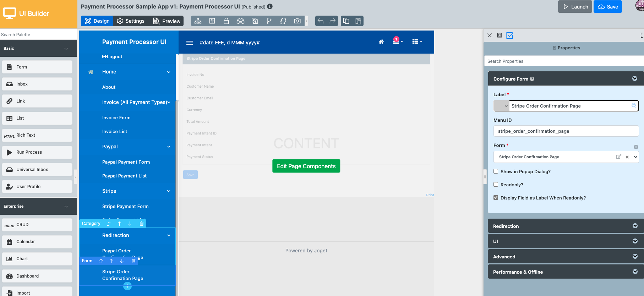This screenshot has width=644, height=296.
Task: Click the Menu ID input field
Action: tap(566, 131)
